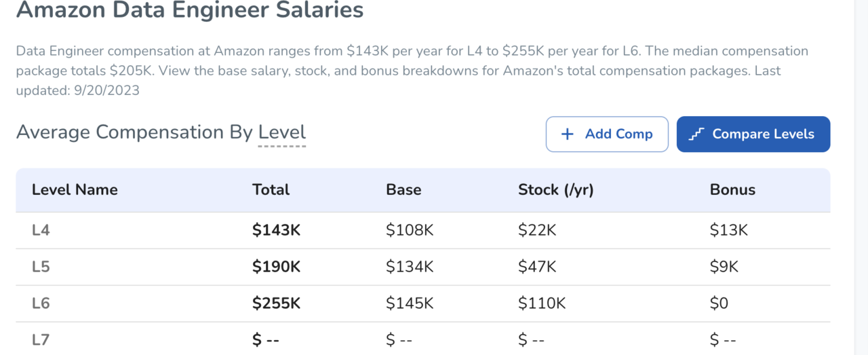
Task: Open Compare Levels
Action: (x=753, y=134)
